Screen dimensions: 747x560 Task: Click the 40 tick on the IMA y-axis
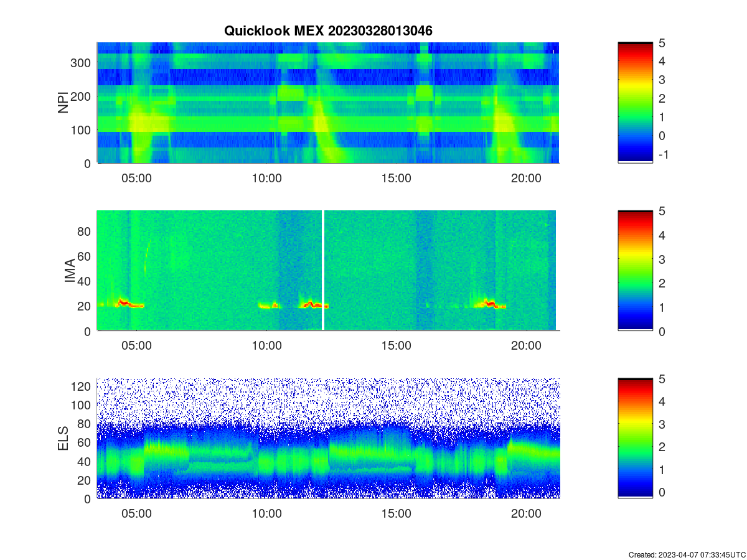[85, 281]
